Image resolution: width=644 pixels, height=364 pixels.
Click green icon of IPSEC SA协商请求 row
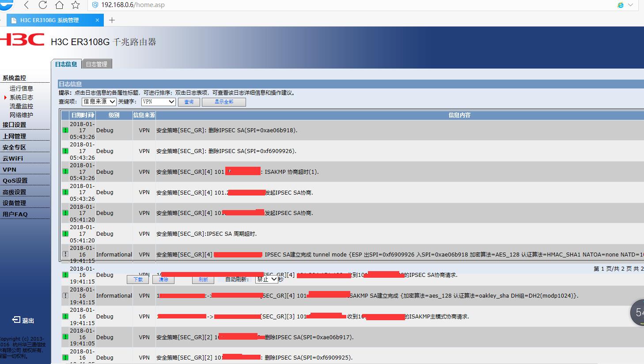65,275
